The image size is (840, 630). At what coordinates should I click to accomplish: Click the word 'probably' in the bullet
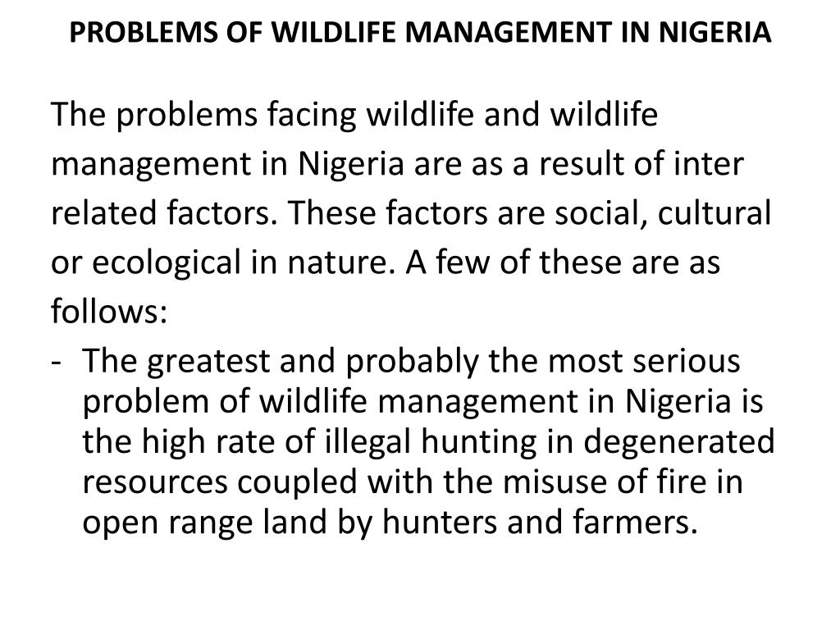[412, 362]
